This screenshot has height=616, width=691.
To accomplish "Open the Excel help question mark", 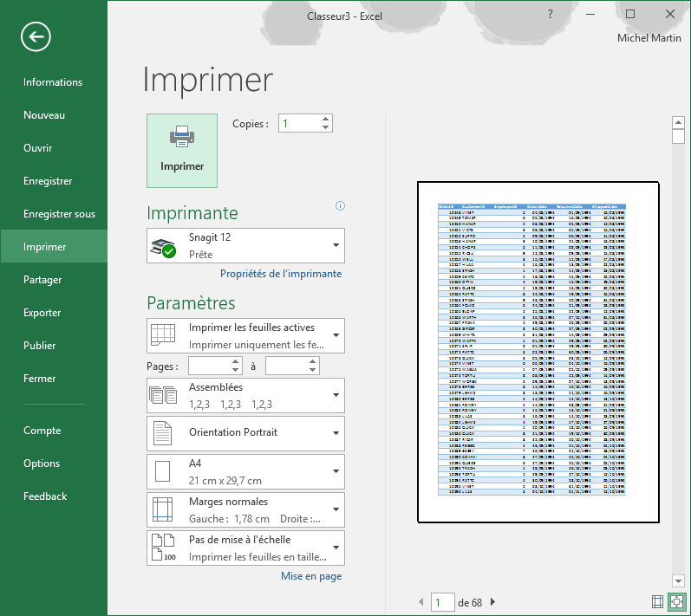I will coord(550,15).
